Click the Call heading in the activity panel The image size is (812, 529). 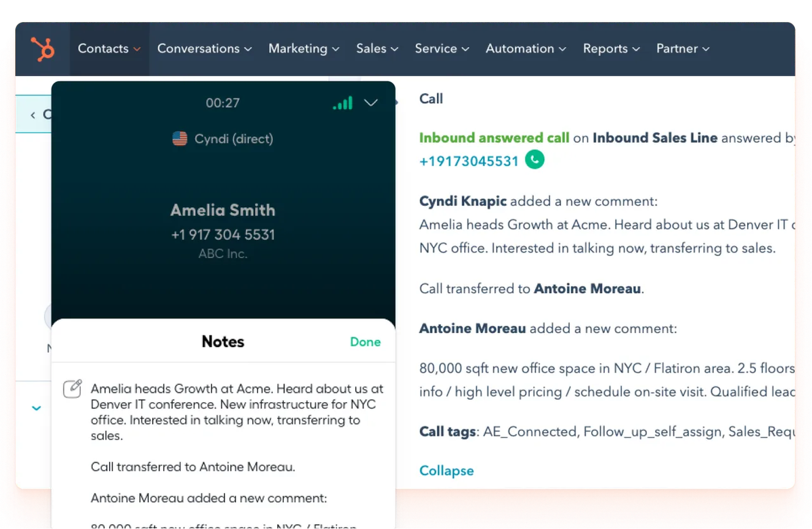[x=431, y=99]
